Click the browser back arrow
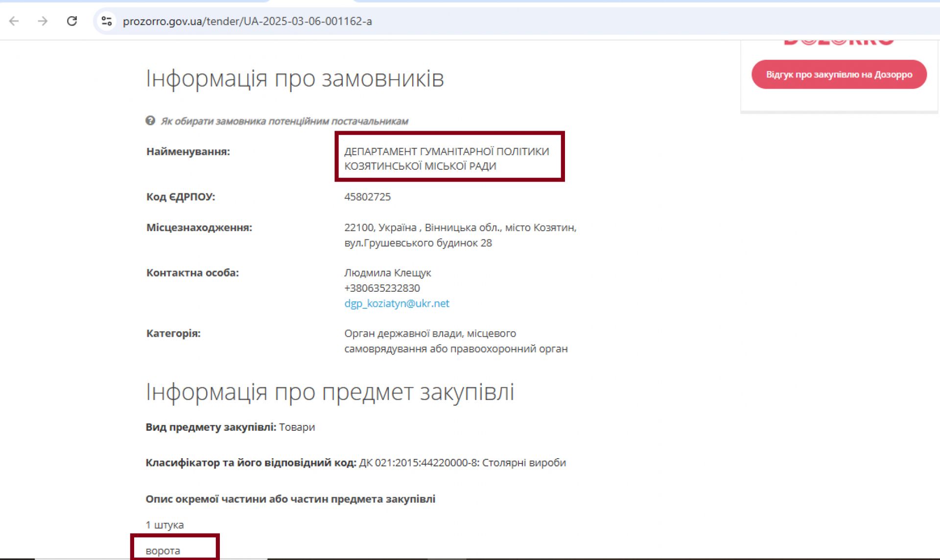 (x=14, y=21)
